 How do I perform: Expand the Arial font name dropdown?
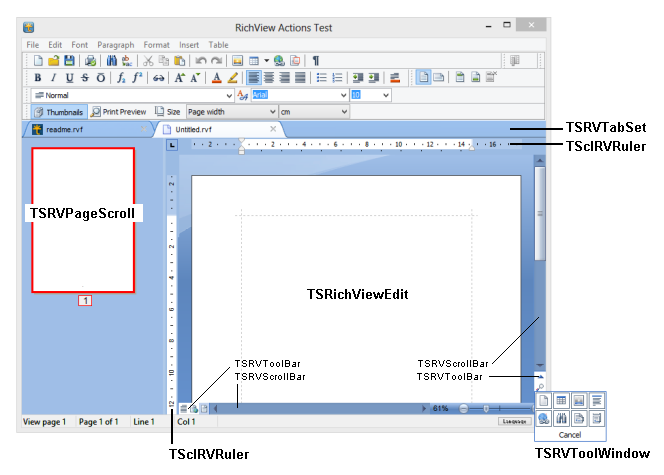343,95
